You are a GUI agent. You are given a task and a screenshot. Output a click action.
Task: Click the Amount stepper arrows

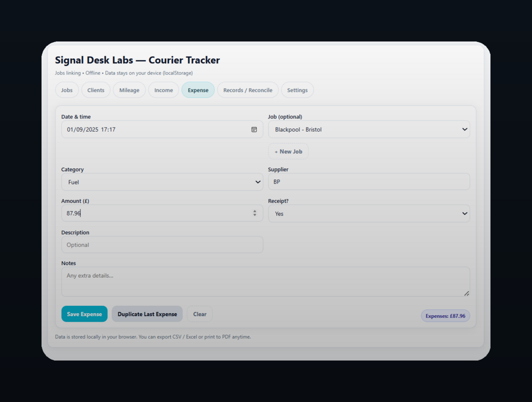[255, 213]
